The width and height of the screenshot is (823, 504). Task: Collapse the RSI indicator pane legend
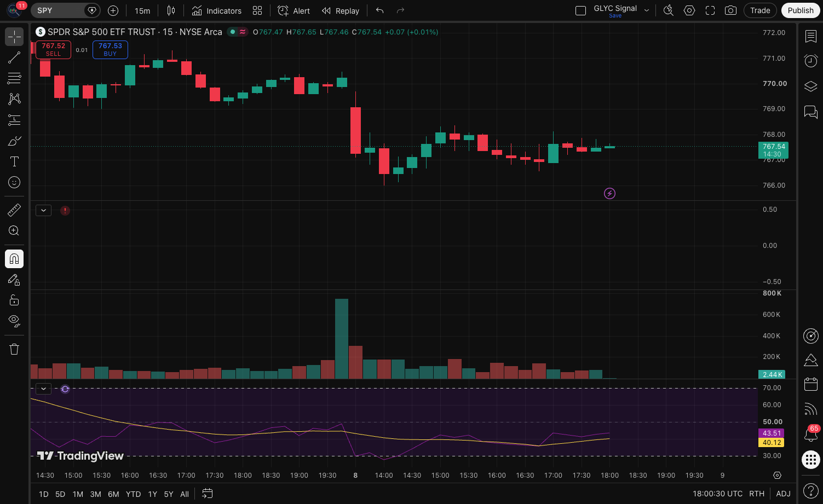click(x=43, y=389)
